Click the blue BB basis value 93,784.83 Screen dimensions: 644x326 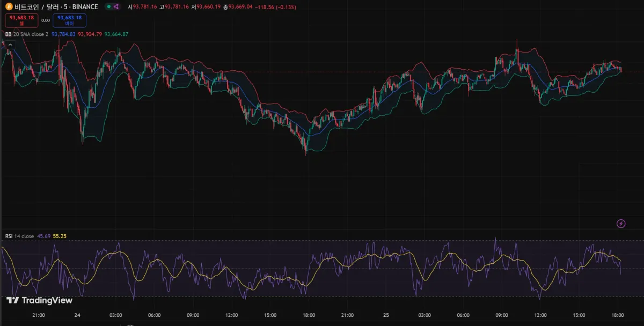point(63,34)
